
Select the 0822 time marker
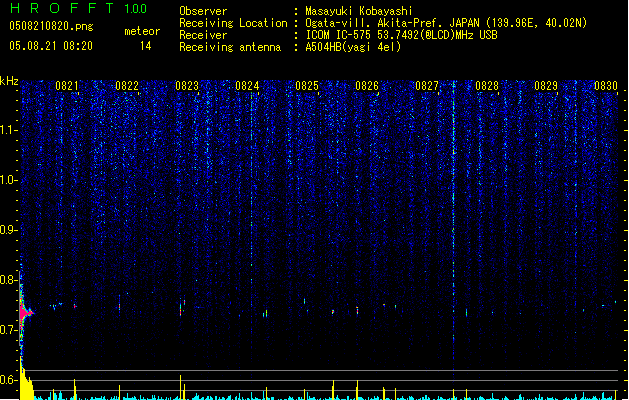coord(127,86)
